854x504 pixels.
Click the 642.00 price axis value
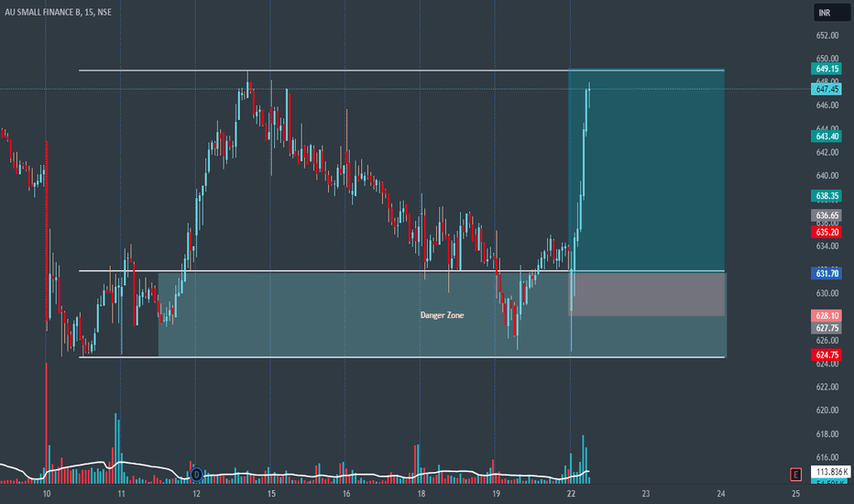coord(827,152)
